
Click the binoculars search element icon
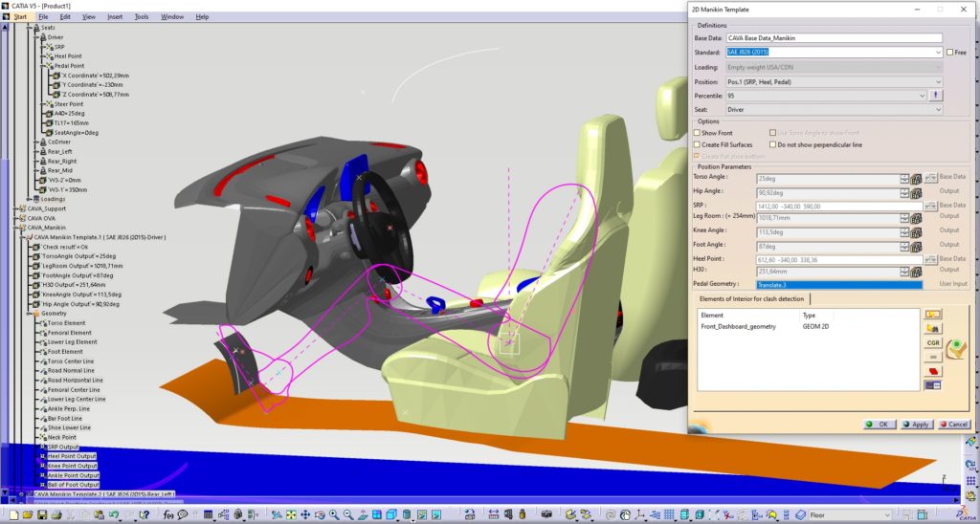(932, 328)
